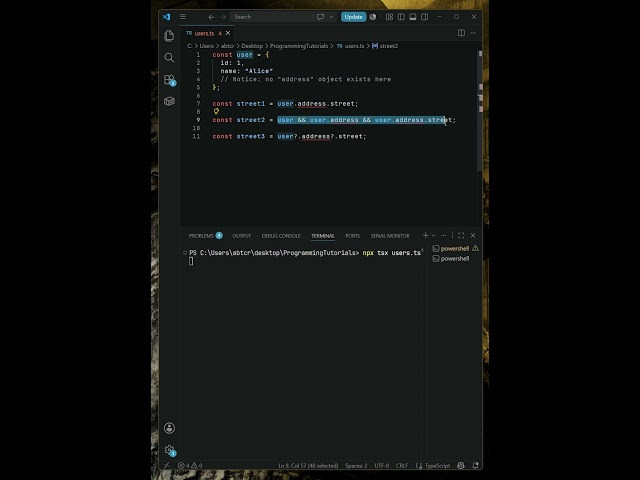Image resolution: width=640 pixels, height=480 pixels.
Task: Toggle the bottom panel visibility
Action: [413, 17]
